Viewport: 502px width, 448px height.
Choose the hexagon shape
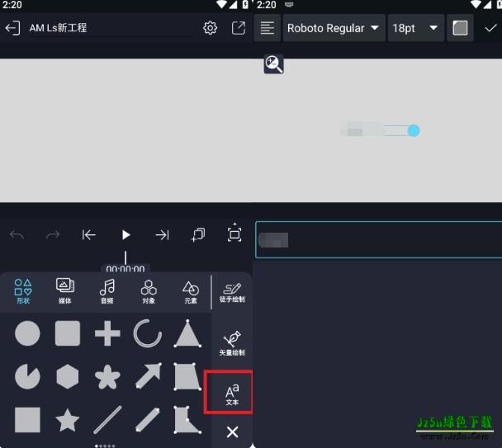68,377
